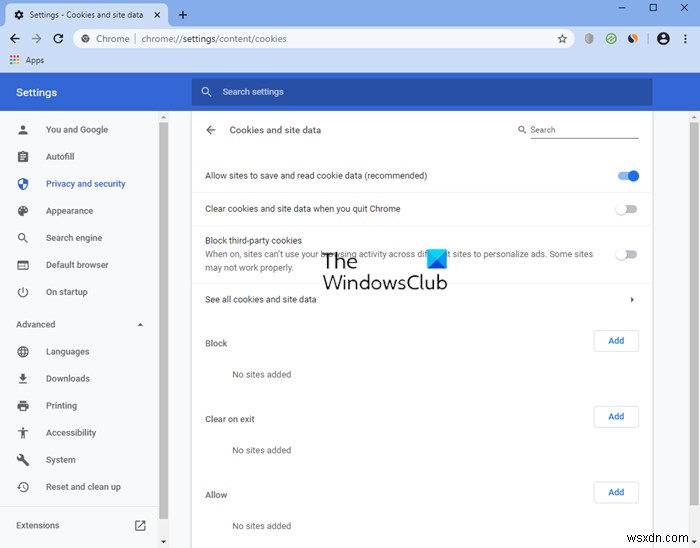Disable Allow sites to save cookie data
Viewport: 700px width, 548px height.
(628, 176)
